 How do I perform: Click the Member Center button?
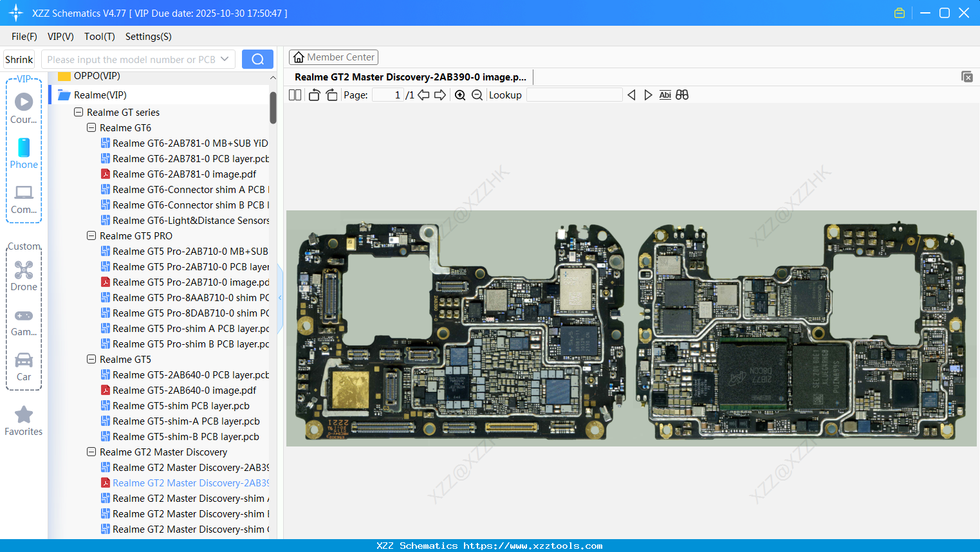point(333,57)
